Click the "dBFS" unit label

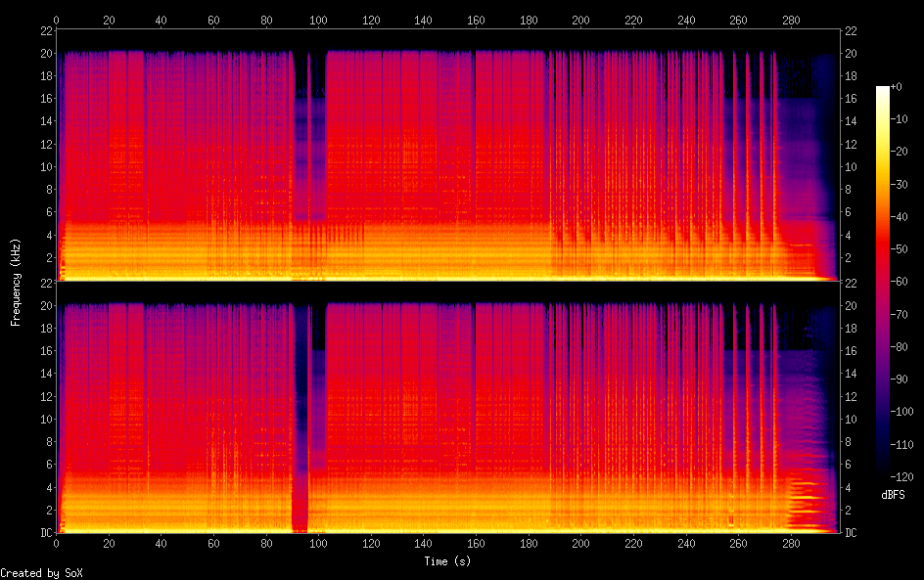pos(893,495)
